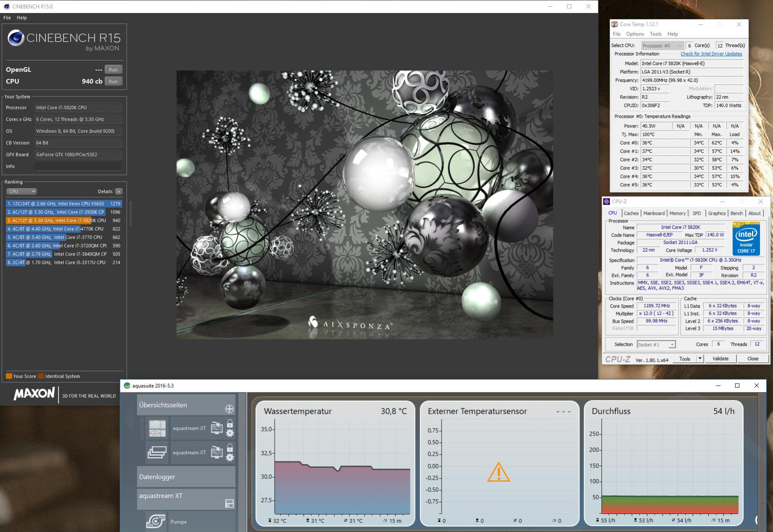Add a new overview page in aquasuite
This screenshot has height=532, width=773.
[x=229, y=409]
